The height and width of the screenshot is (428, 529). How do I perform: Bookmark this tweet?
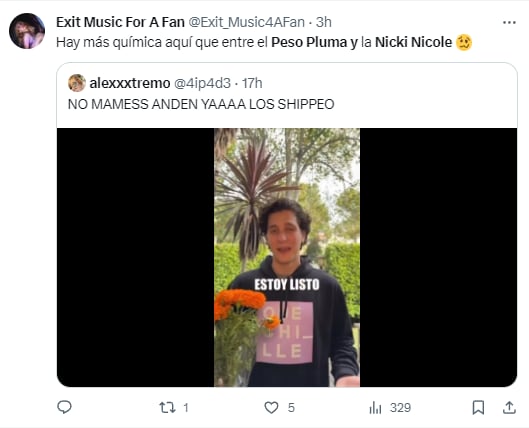pos(478,407)
